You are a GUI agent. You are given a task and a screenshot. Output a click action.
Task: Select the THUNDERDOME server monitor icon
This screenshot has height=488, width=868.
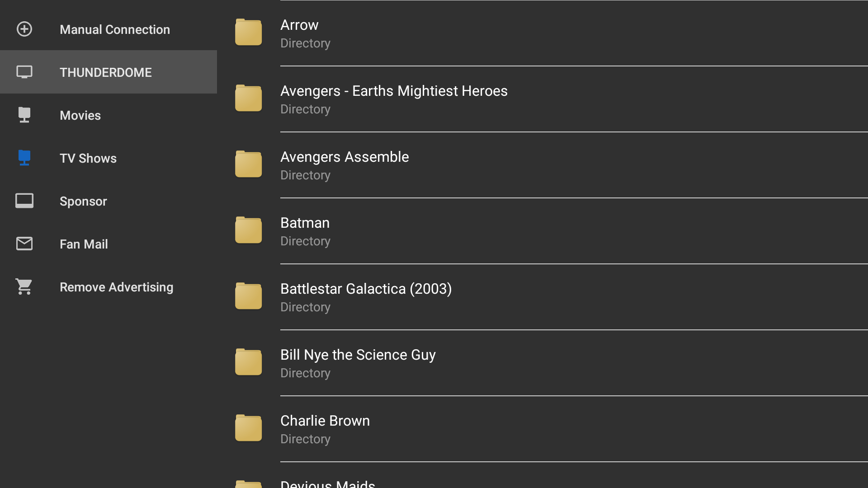click(24, 72)
